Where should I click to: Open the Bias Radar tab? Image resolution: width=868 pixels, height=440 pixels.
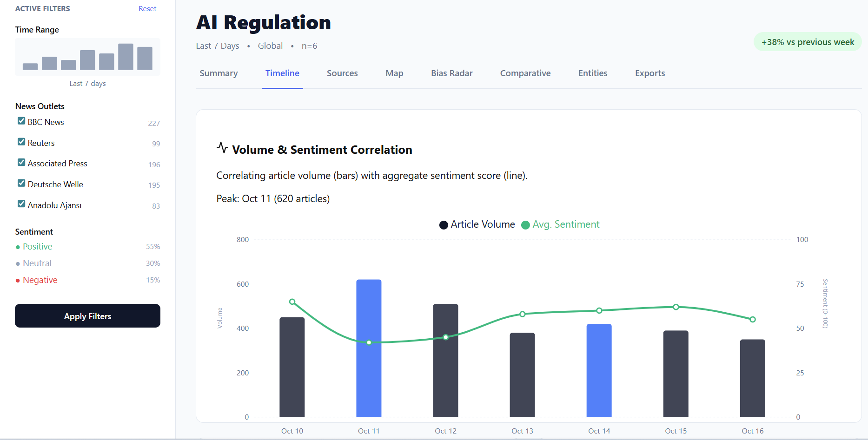(451, 73)
